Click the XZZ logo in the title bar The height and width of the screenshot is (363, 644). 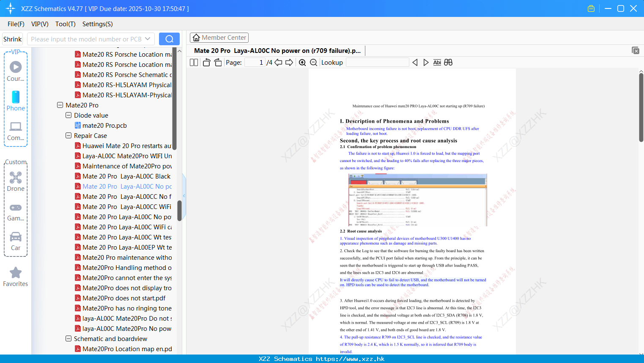(10, 8)
